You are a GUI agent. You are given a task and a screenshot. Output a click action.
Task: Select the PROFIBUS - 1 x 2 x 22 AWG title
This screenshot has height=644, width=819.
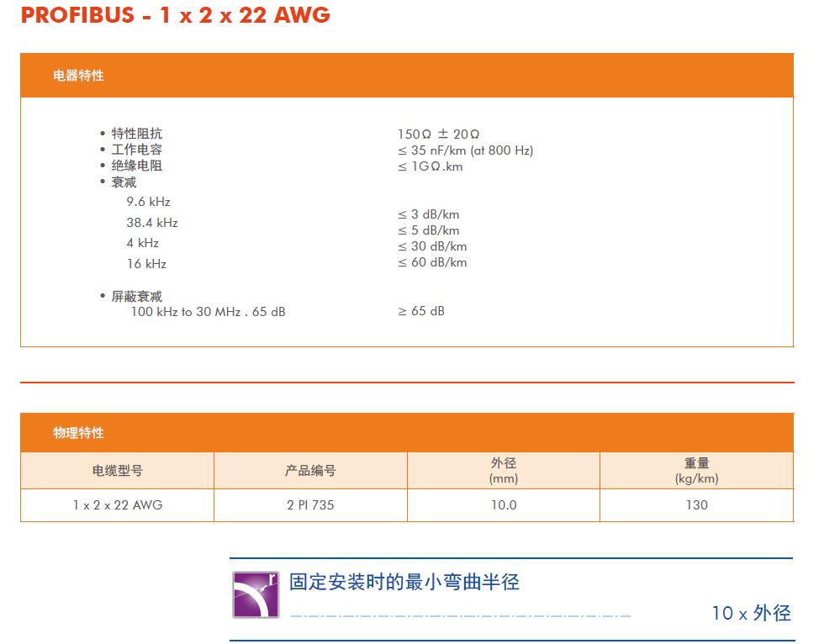(176, 14)
